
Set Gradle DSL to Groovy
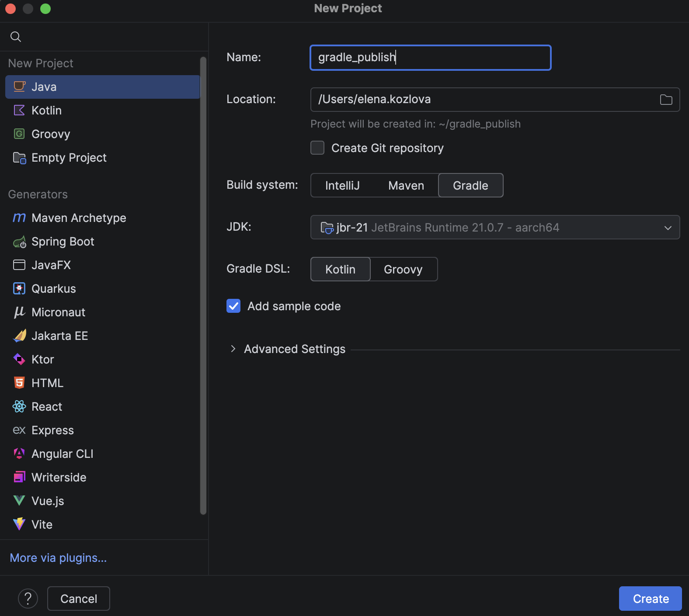pos(403,269)
